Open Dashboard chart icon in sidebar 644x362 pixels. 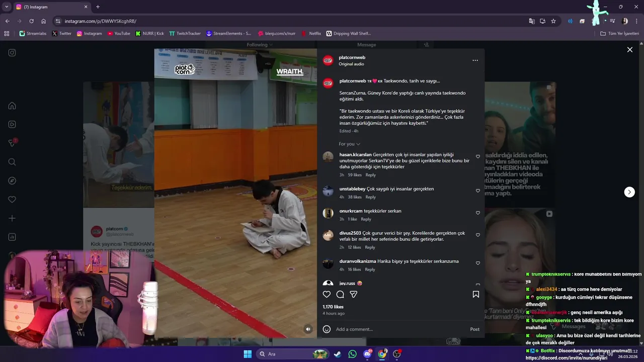pyautogui.click(x=12, y=237)
